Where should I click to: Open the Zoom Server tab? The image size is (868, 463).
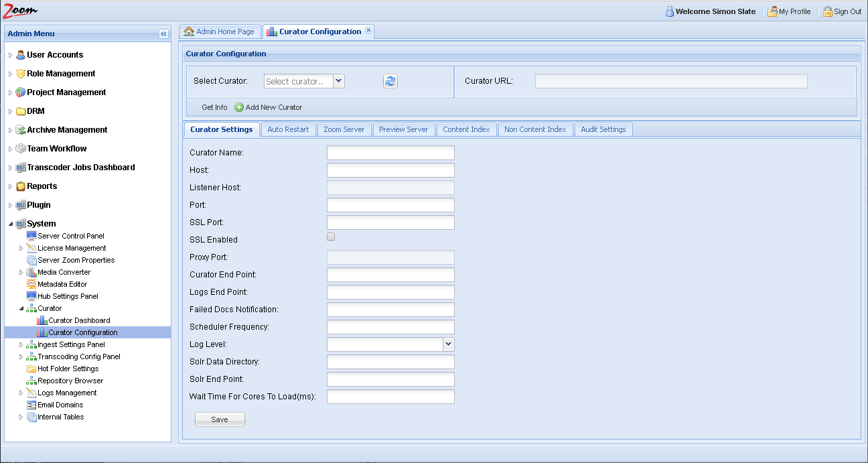344,129
